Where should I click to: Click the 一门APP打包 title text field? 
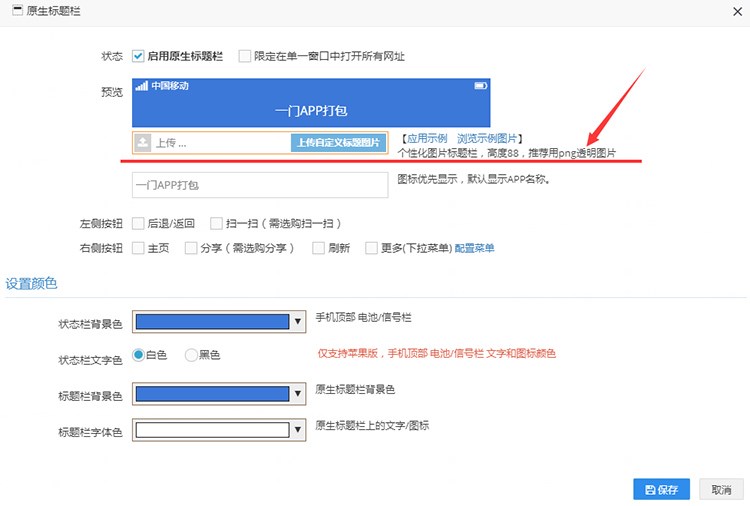pos(260,185)
